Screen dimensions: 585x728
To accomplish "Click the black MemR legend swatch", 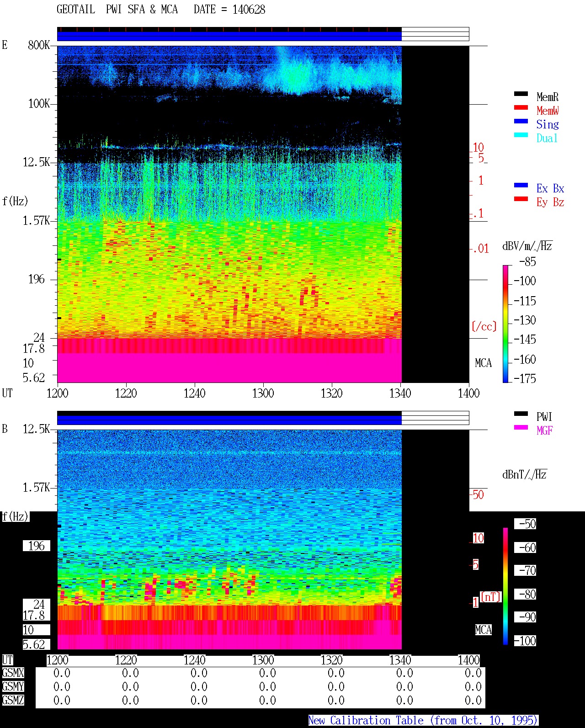I will click(521, 94).
